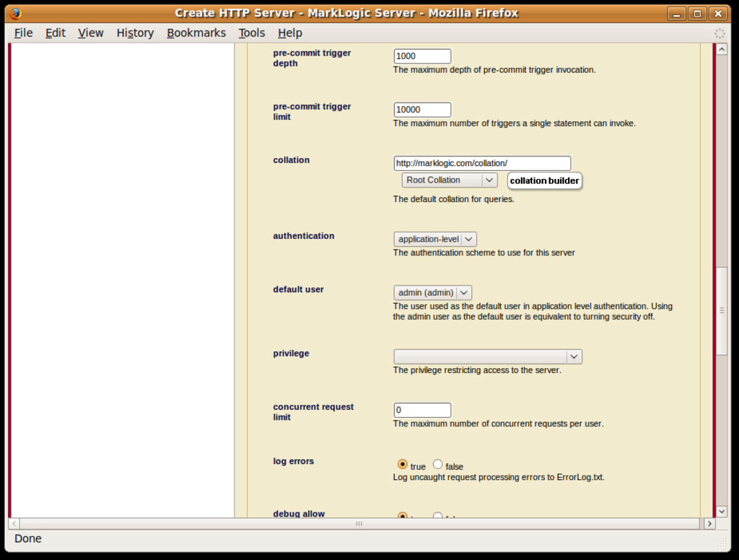Open the File menu

click(x=24, y=33)
